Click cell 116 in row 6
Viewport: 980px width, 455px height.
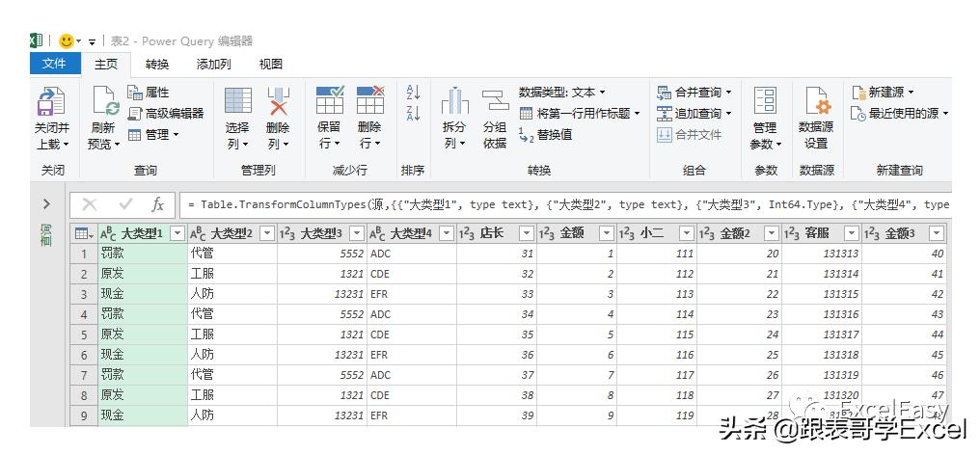point(657,355)
